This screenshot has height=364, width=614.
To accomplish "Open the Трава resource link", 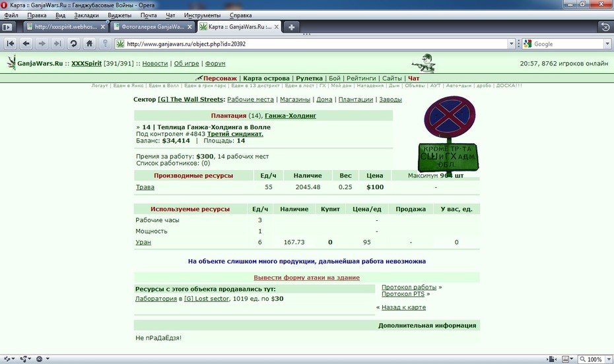I will [x=145, y=187].
